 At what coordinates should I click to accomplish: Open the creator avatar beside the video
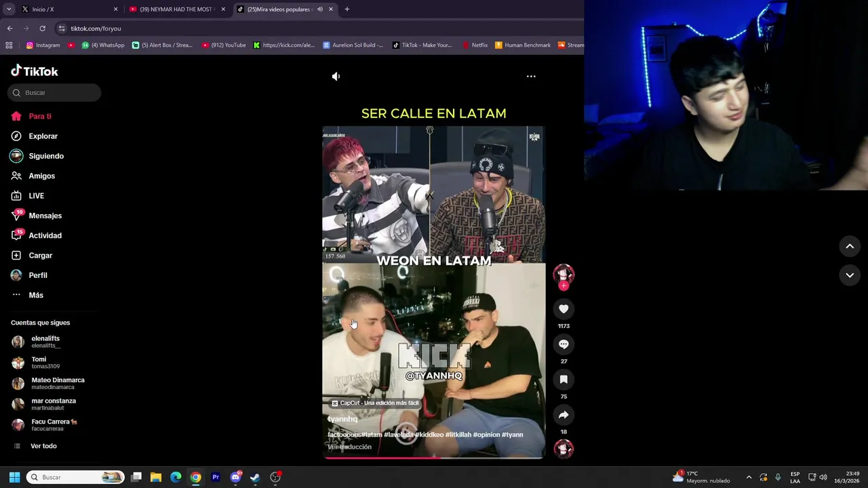[x=564, y=273]
